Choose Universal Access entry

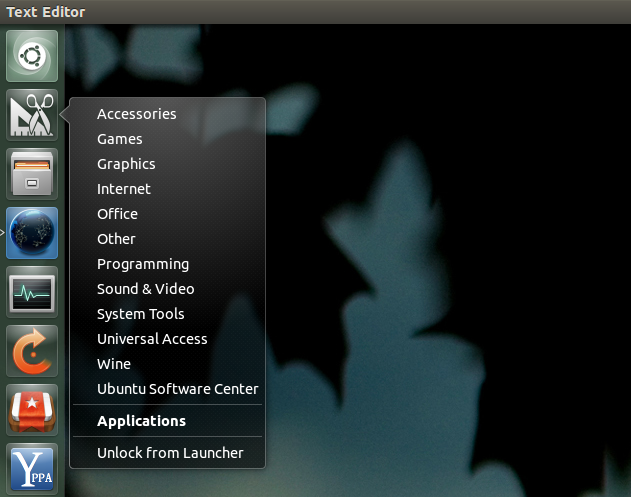coord(167,339)
